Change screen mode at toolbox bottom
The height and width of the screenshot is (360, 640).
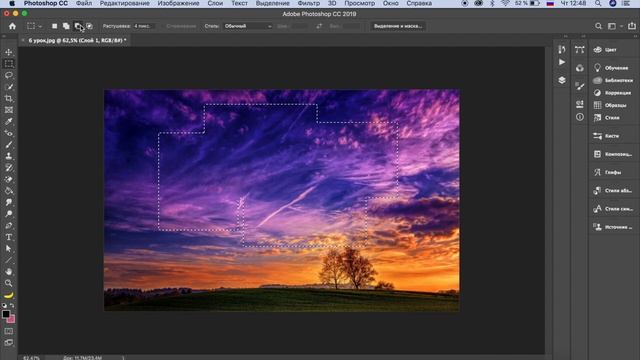[9, 343]
